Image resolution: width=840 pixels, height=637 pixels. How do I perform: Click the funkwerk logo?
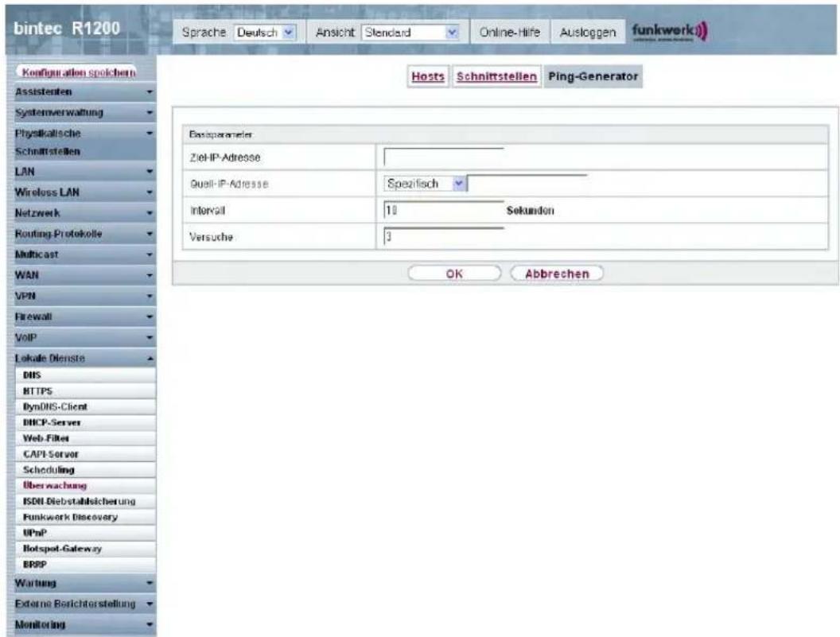tap(670, 32)
